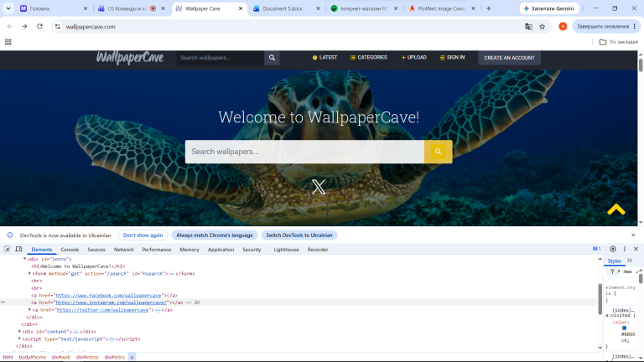Open the site information icon beside URL

click(58, 27)
